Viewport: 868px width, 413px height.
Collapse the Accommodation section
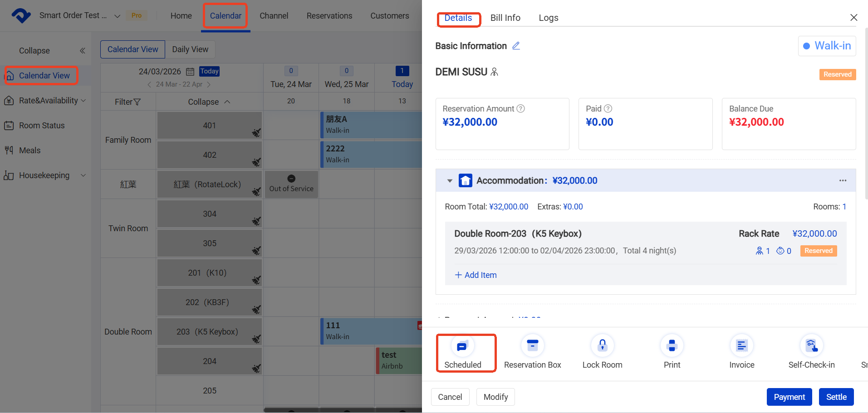coord(450,181)
